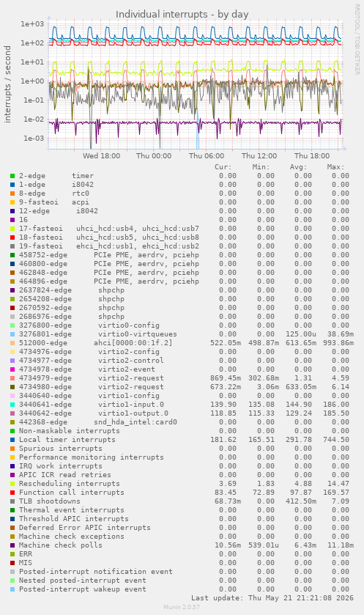The height and width of the screenshot is (615, 364).
Task: Click the gray swatch for TLB shootdowns
Action: pos(12,501)
